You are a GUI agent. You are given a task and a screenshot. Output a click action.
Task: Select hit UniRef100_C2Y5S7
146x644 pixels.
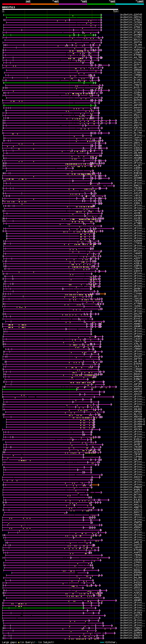coord(131,37)
